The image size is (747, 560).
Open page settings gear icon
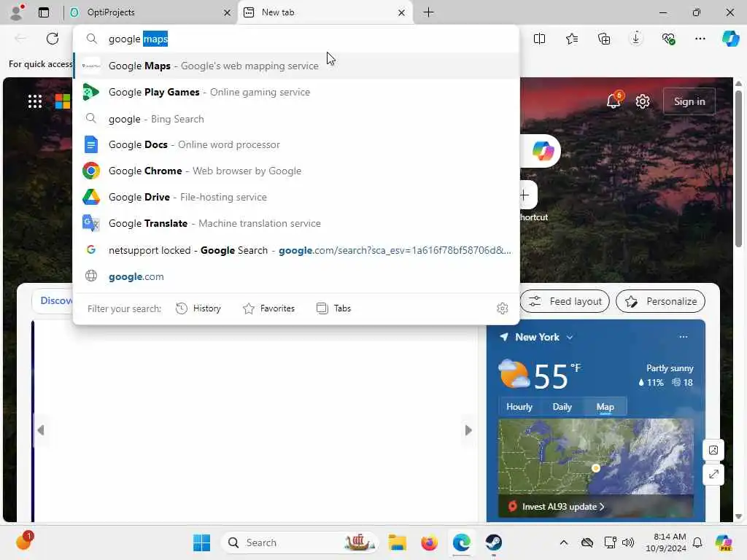643,101
